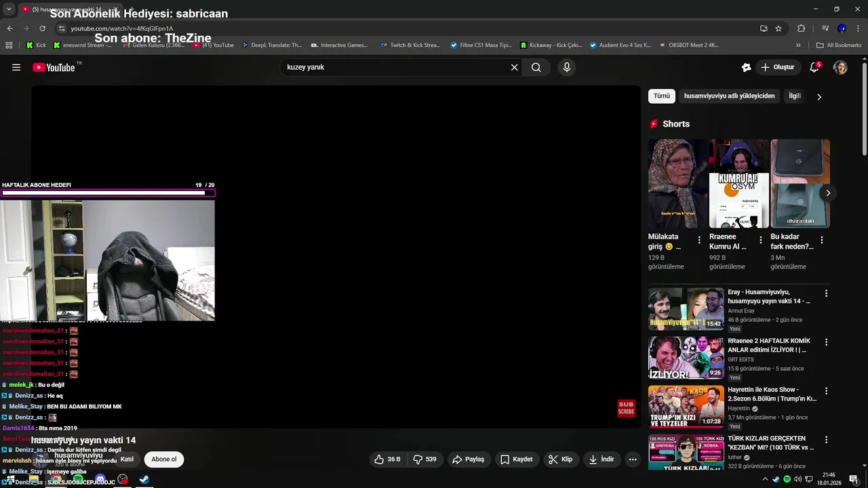Screen dimensions: 868x488
Task: Open options for Hayrettin Kaos Show video
Action: (826, 391)
